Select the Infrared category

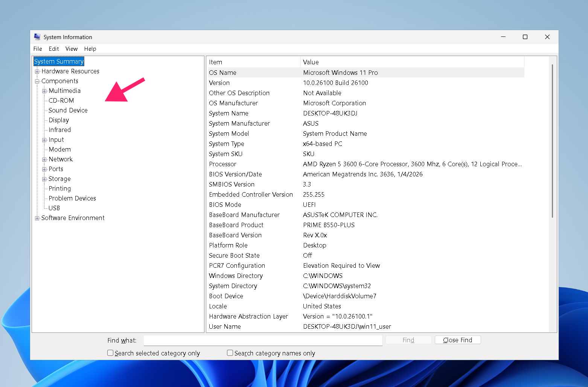click(x=60, y=130)
